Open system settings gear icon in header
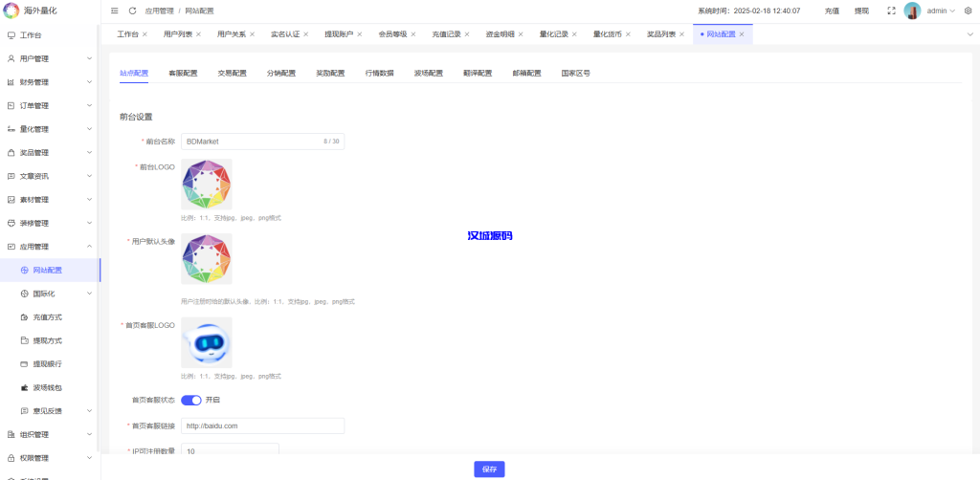 969,11
